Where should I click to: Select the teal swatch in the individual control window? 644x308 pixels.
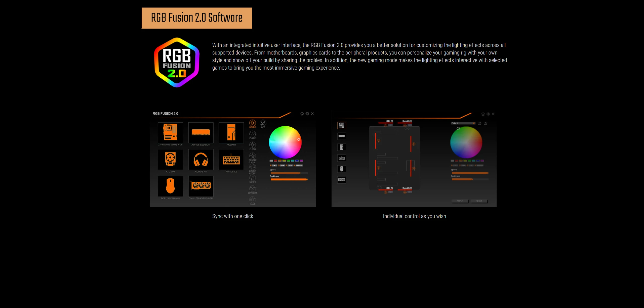tap(474, 161)
